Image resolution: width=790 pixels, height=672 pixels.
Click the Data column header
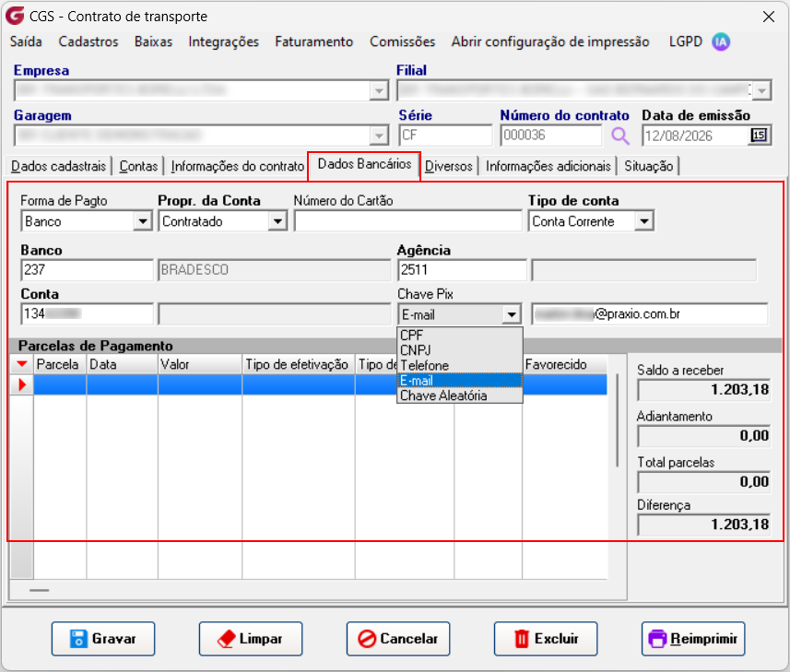click(122, 364)
